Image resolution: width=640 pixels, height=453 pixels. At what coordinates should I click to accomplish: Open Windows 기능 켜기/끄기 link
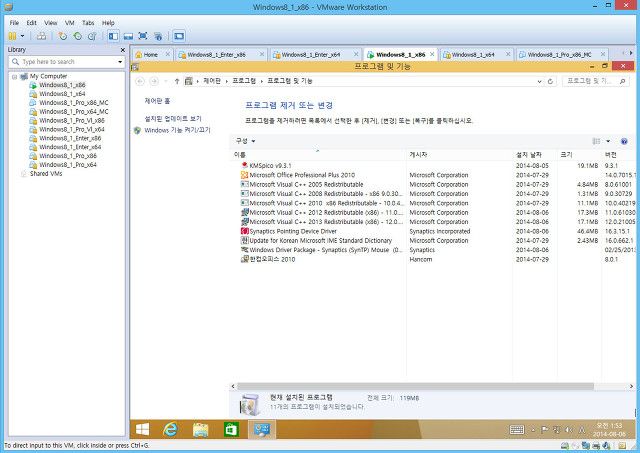click(x=177, y=130)
